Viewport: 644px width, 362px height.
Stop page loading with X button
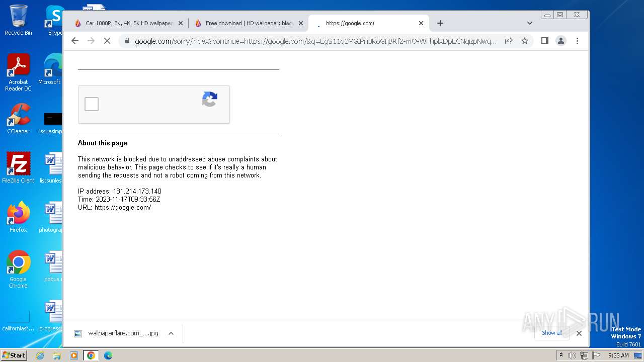pyautogui.click(x=107, y=41)
